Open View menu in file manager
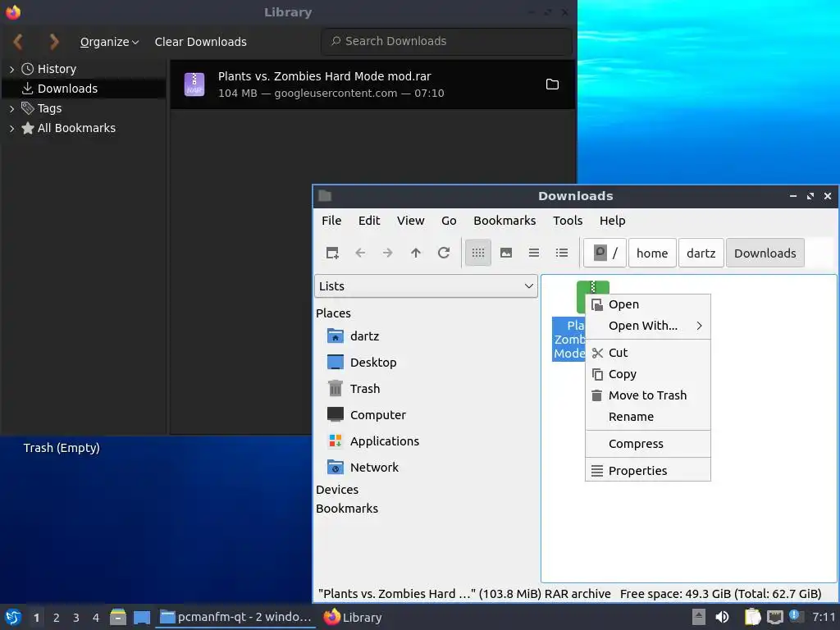Screen dimensions: 840x630 pos(410,221)
